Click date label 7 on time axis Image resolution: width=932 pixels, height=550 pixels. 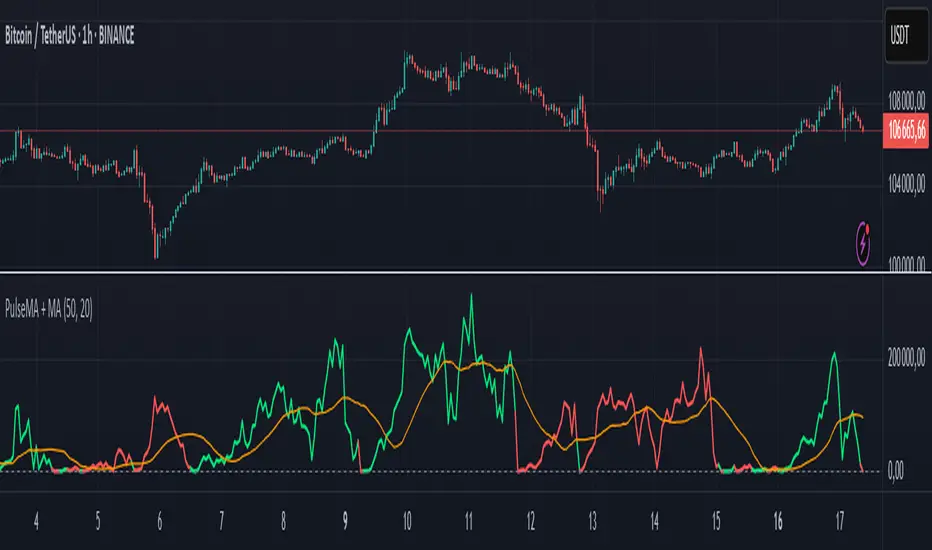222,521
